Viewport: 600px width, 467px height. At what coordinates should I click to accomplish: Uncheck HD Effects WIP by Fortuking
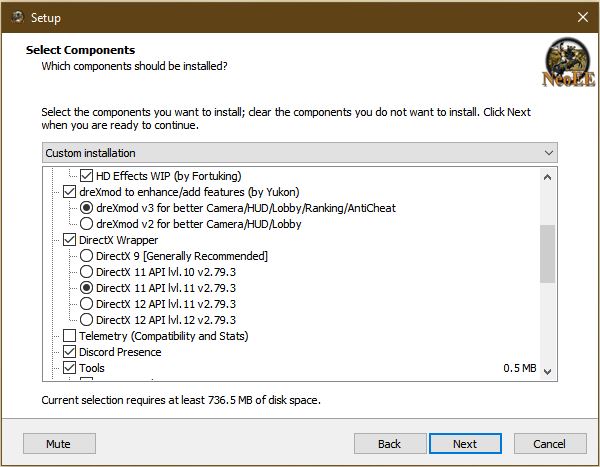pyautogui.click(x=101, y=175)
